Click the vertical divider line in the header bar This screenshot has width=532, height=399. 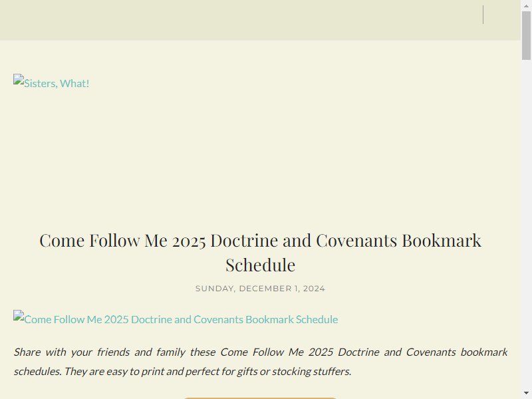coord(483,15)
